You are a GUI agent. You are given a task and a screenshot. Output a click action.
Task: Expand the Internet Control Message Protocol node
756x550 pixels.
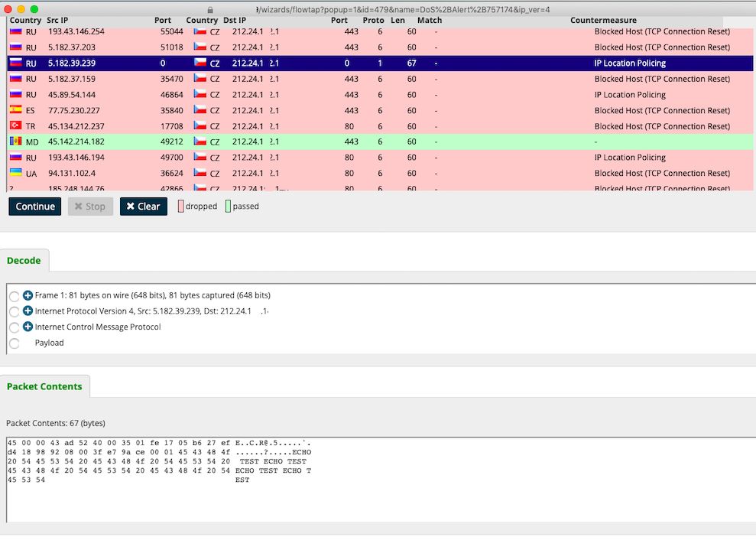tap(28, 327)
